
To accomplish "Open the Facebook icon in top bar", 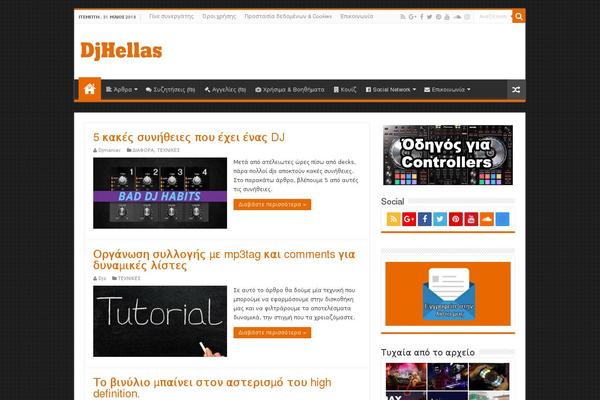I will click(x=422, y=17).
